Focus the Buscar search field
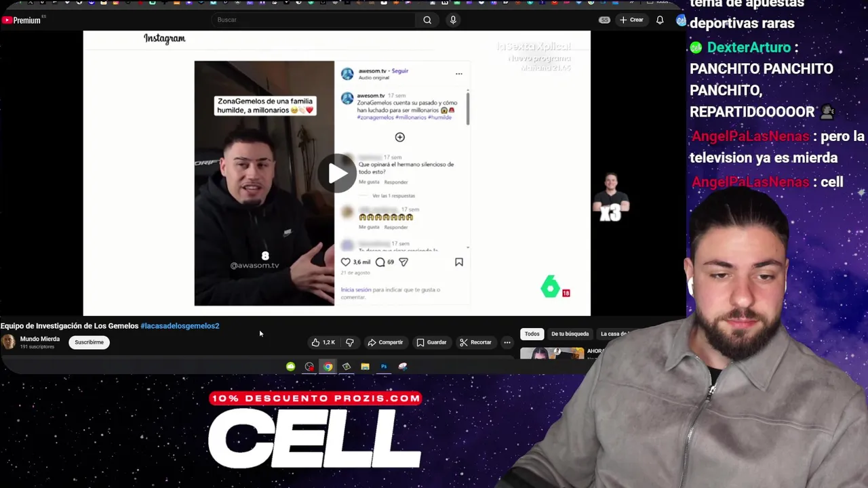The image size is (868, 488). point(315,20)
